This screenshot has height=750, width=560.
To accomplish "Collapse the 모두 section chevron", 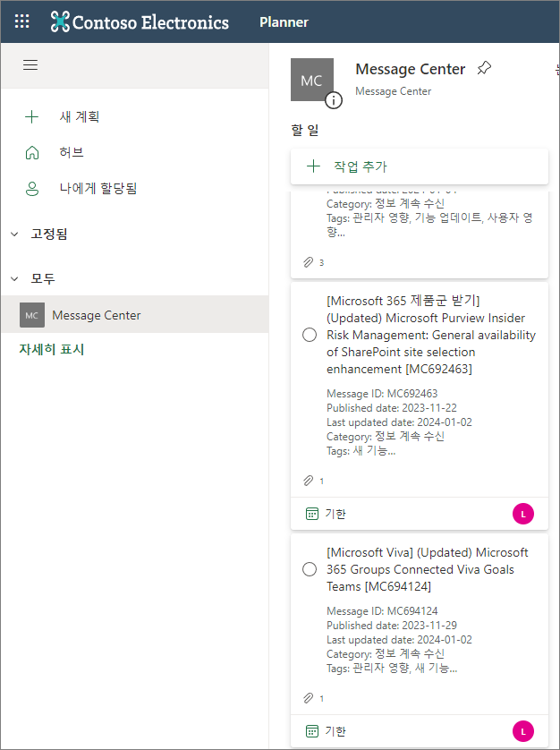I will coord(14,279).
